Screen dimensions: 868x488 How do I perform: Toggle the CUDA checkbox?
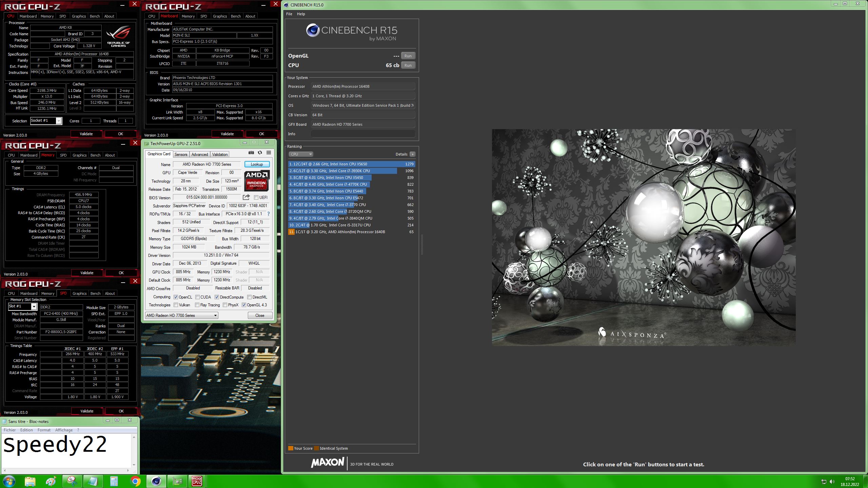197,297
